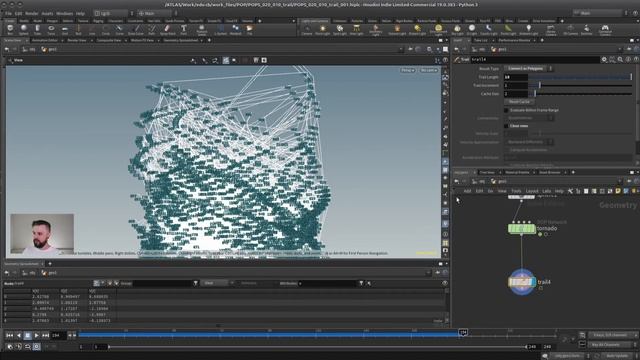Click the obj path button in viewport
The height and width of the screenshot is (360, 640).
pos(29,49)
